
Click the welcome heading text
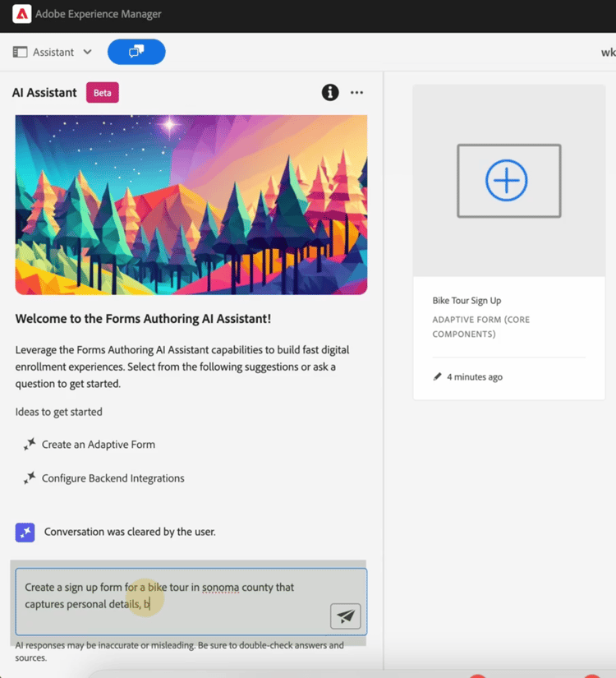[x=143, y=319]
